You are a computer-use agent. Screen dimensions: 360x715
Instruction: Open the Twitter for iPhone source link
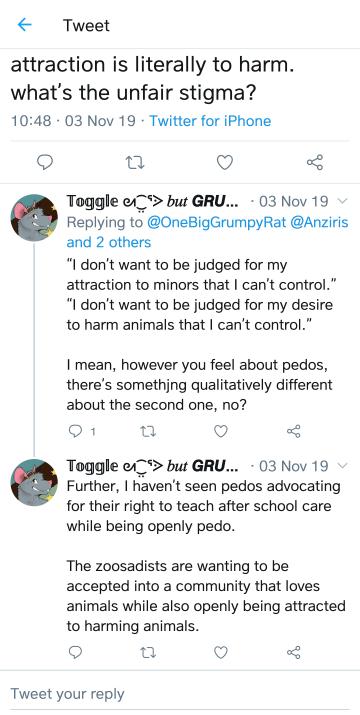pyautogui.click(x=210, y=121)
